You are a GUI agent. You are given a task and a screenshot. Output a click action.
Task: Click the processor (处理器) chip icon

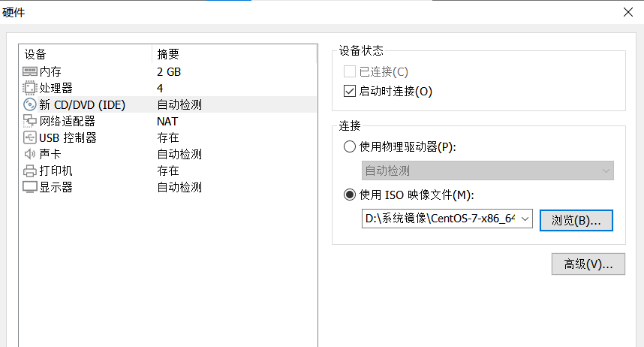tap(29, 88)
